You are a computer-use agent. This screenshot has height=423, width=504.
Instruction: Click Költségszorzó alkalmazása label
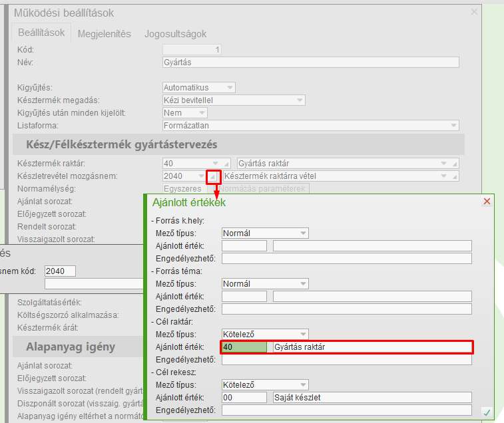tap(68, 315)
